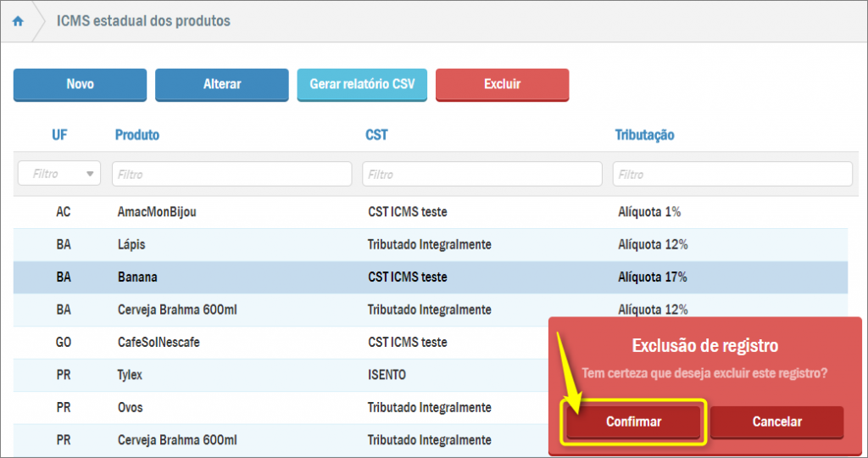Select the Lápis product row
Image resolution: width=868 pixels, height=458 pixels.
click(x=131, y=244)
